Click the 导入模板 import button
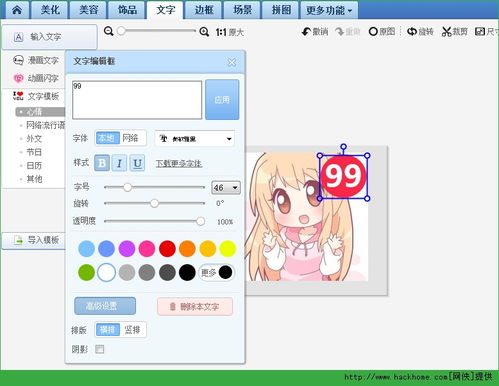 pyautogui.click(x=34, y=240)
